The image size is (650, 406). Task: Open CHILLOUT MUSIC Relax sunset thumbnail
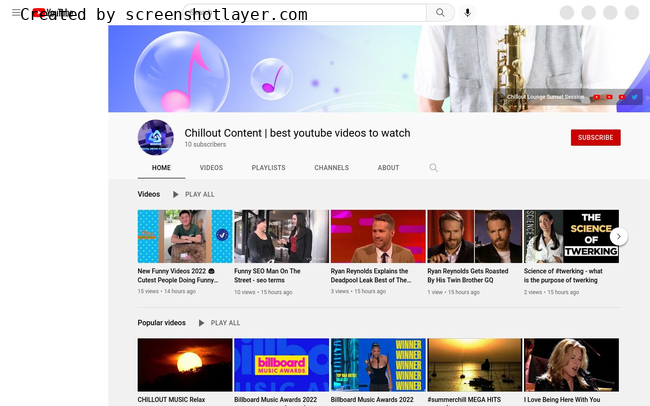click(x=185, y=365)
